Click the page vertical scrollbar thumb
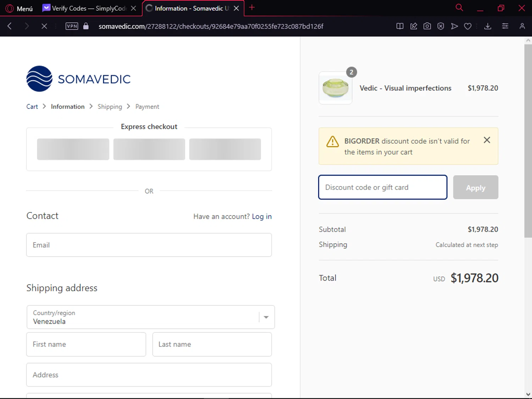Viewport: 532px width, 399px height. coord(528,141)
